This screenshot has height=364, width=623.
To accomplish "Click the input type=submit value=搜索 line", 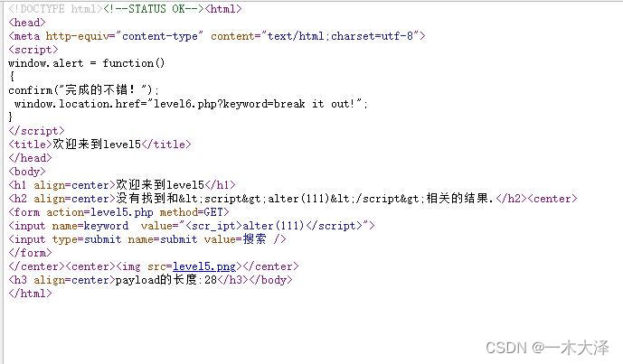I will pyautogui.click(x=147, y=239).
